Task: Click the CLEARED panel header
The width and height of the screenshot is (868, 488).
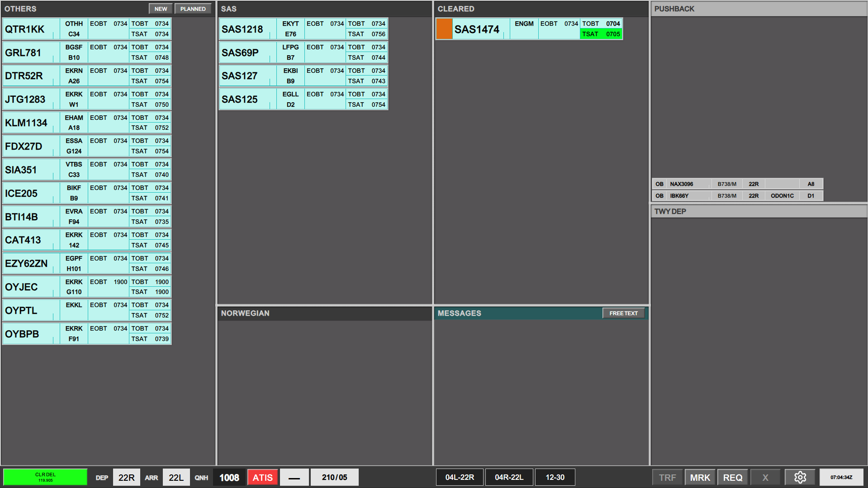Action: 541,9
